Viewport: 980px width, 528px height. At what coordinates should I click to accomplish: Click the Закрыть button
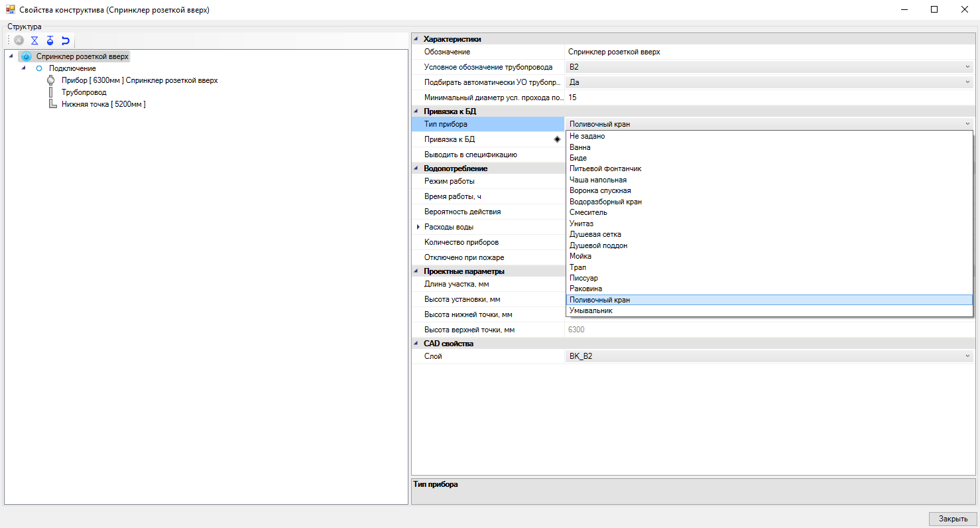coord(953,519)
